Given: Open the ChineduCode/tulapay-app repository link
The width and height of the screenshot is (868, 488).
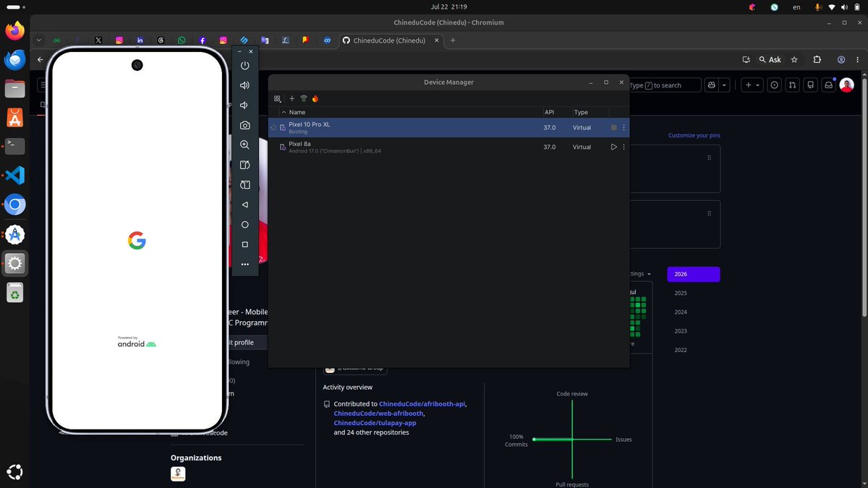Looking at the screenshot, I should click(375, 423).
